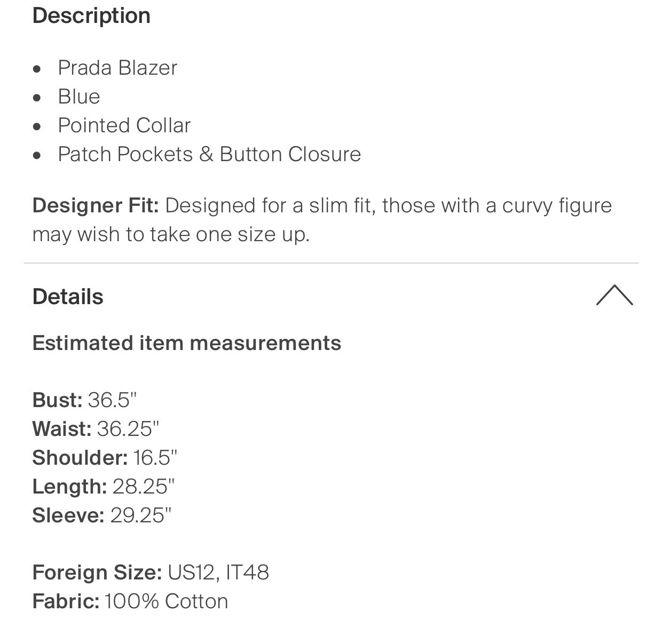The height and width of the screenshot is (644, 663).
Task: Click the 100% Cotton fabric value
Action: pyautogui.click(x=167, y=601)
